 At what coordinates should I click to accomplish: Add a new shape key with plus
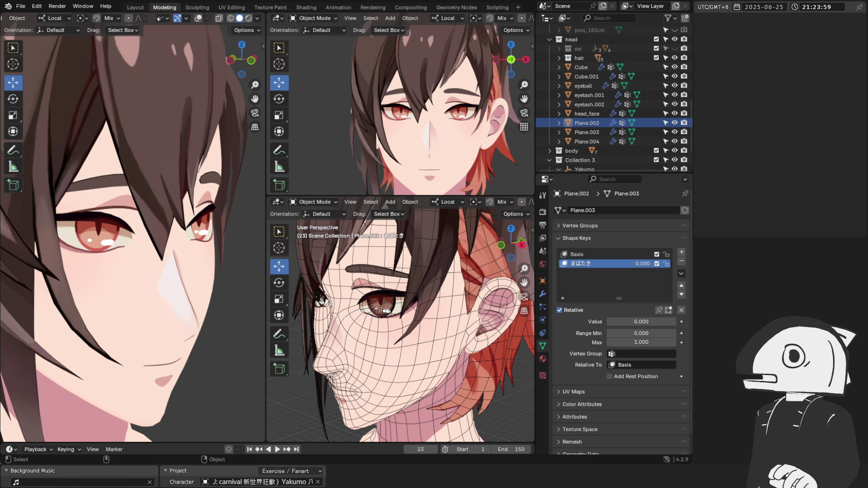pos(681,252)
